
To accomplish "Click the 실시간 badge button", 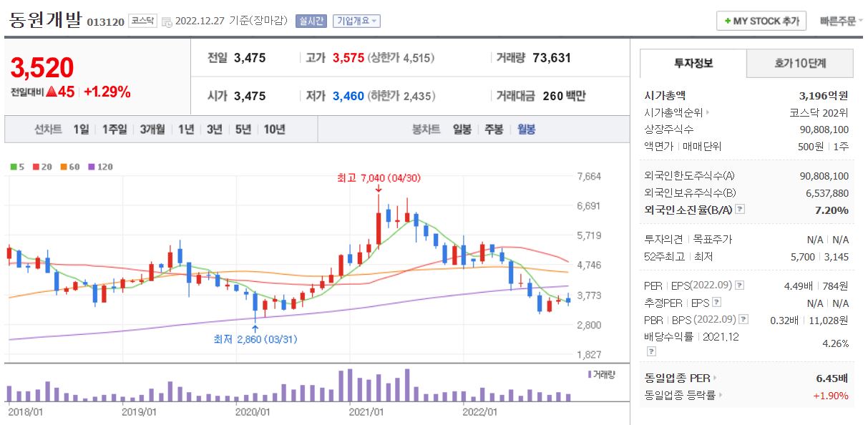I will (311, 21).
